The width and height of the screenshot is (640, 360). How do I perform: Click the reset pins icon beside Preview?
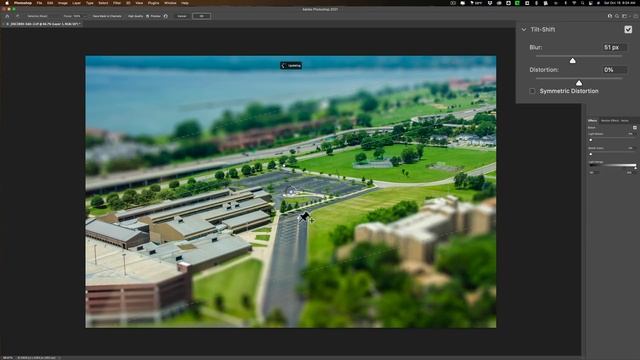(166, 16)
